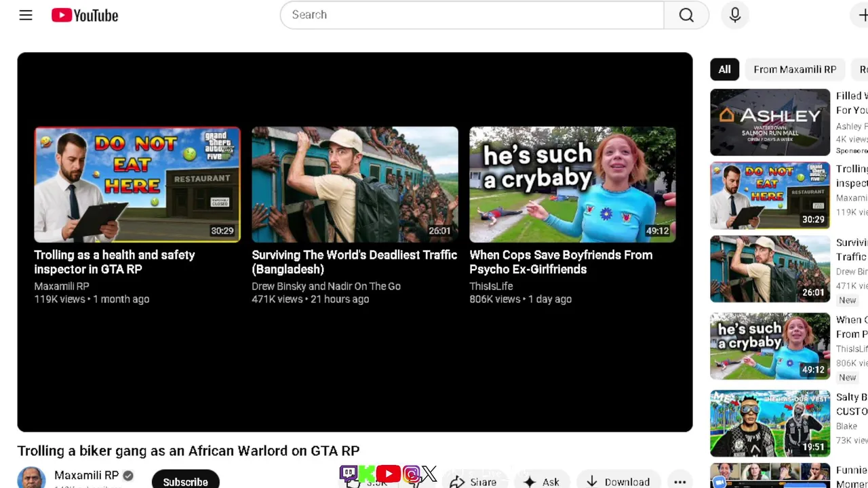
Task: Open Maxamili RP channel avatar
Action: [x=31, y=478]
